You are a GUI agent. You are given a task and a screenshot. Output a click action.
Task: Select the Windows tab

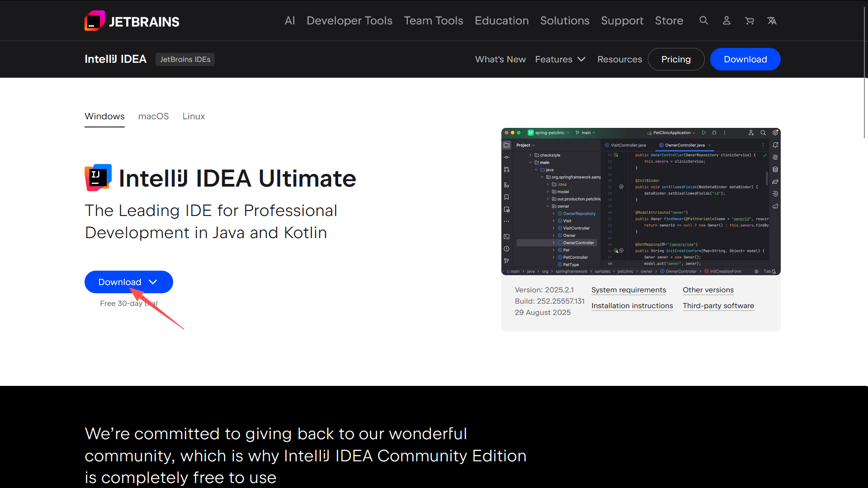(104, 116)
